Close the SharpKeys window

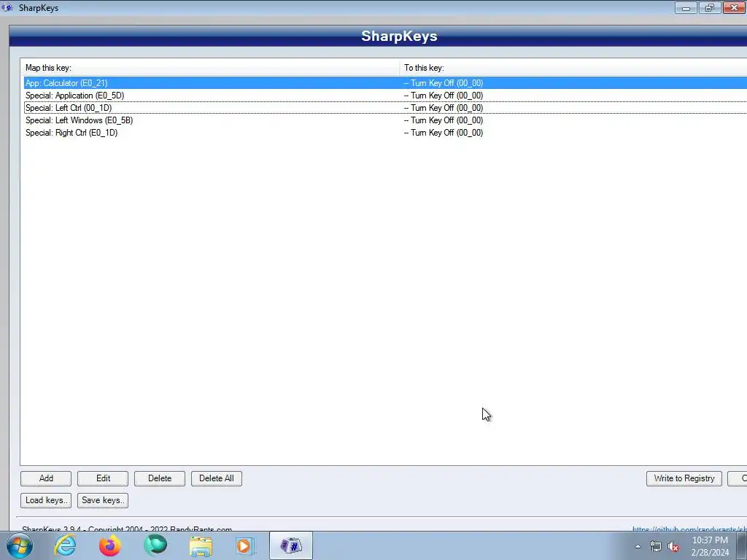734,7
